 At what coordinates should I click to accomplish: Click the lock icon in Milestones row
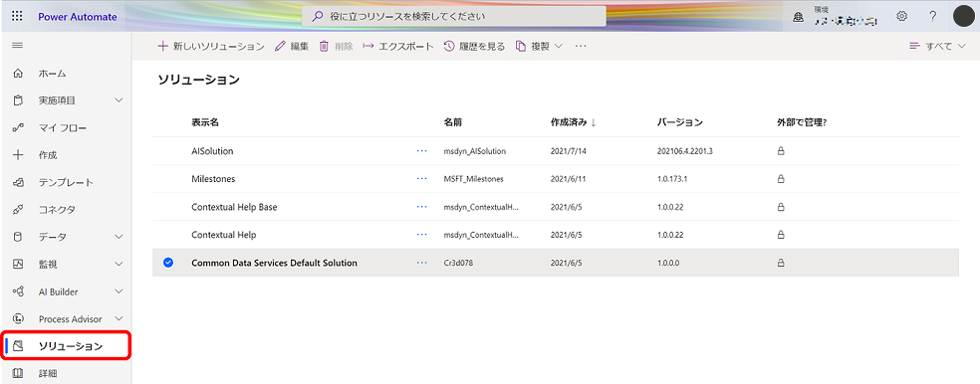pos(781,179)
